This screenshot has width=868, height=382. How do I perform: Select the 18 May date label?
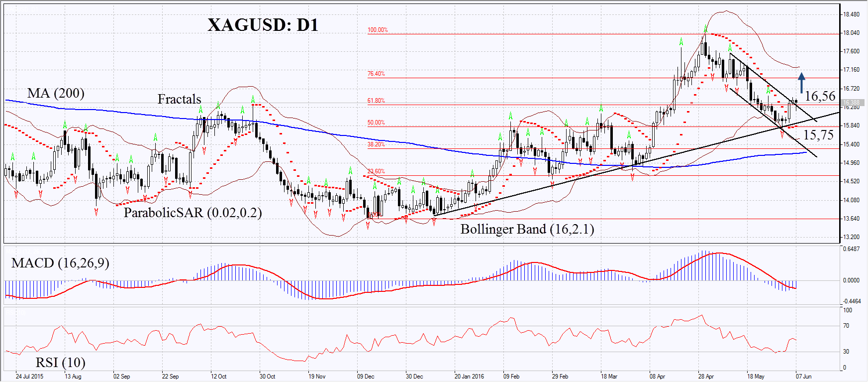point(756,377)
